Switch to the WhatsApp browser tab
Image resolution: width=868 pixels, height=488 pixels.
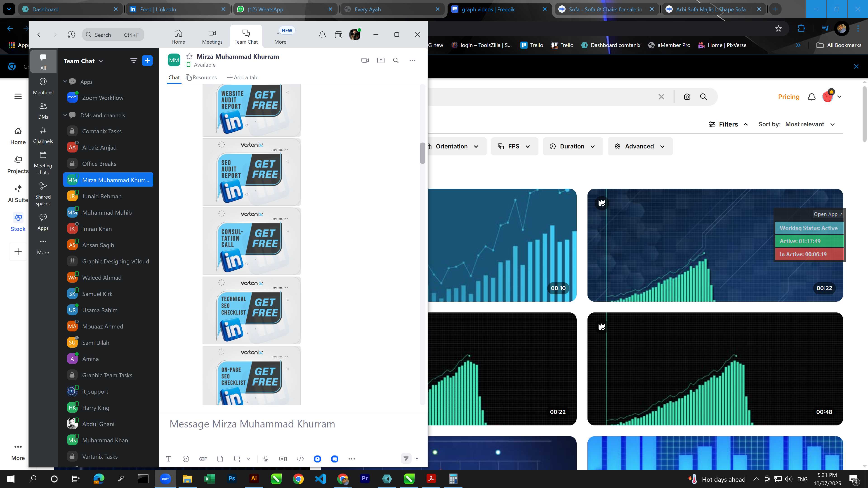pyautogui.click(x=285, y=9)
